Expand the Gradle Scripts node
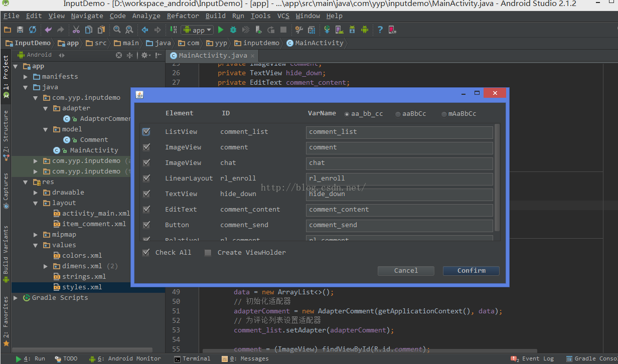 pos(16,298)
